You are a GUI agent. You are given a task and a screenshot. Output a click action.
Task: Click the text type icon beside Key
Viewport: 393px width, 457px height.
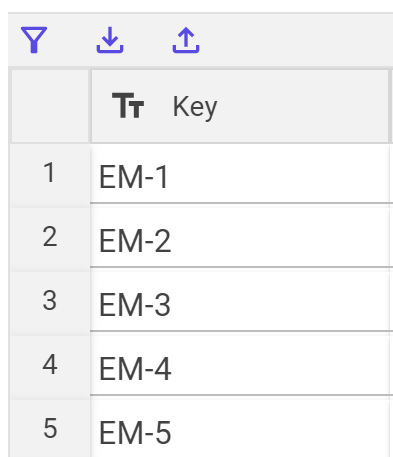[128, 106]
